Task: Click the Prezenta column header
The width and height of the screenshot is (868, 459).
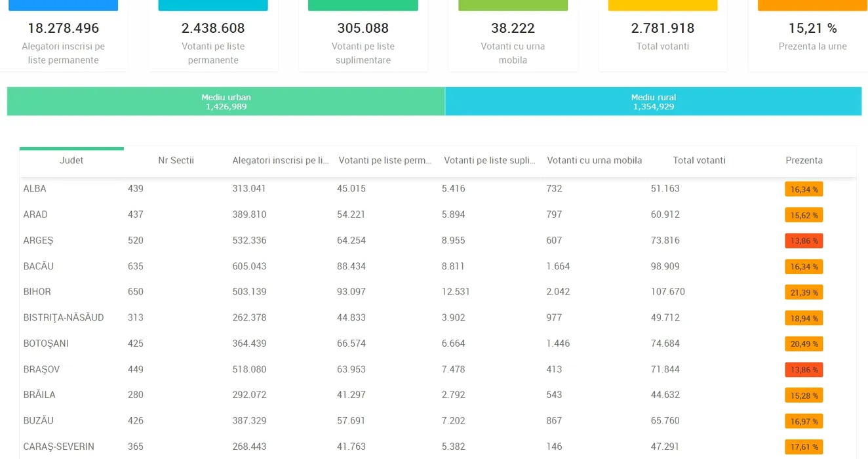Action: tap(804, 161)
